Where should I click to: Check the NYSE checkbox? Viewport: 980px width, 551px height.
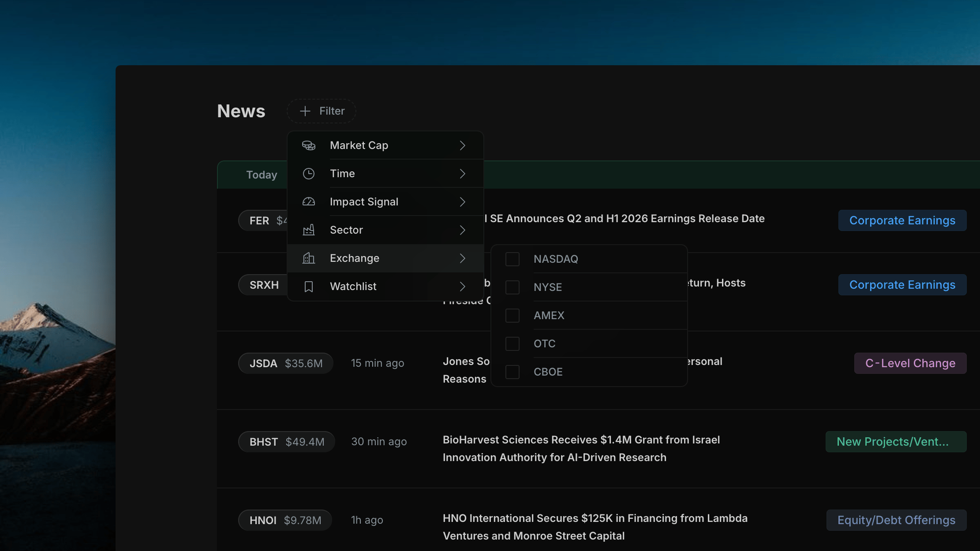click(x=512, y=287)
